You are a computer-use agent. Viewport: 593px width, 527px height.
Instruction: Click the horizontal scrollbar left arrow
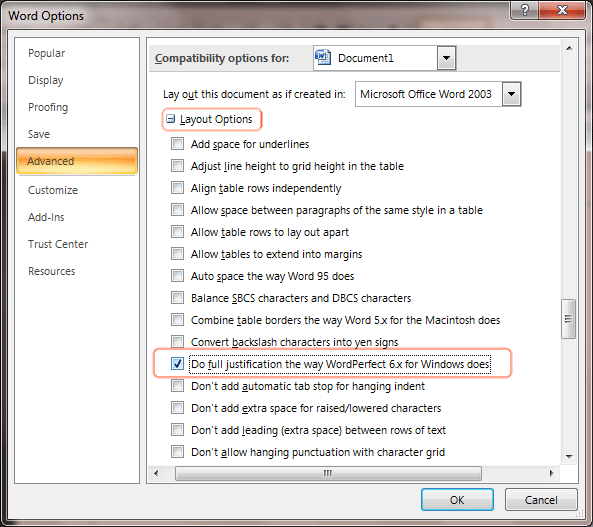pos(156,473)
